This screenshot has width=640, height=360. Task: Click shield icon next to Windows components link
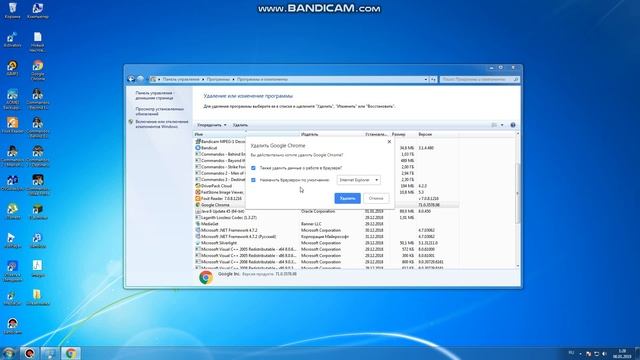(x=131, y=122)
